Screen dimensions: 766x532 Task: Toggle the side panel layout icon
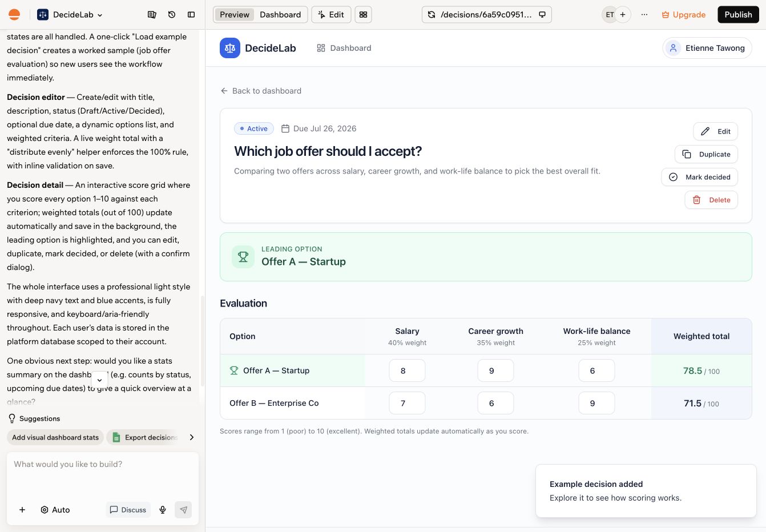point(191,15)
